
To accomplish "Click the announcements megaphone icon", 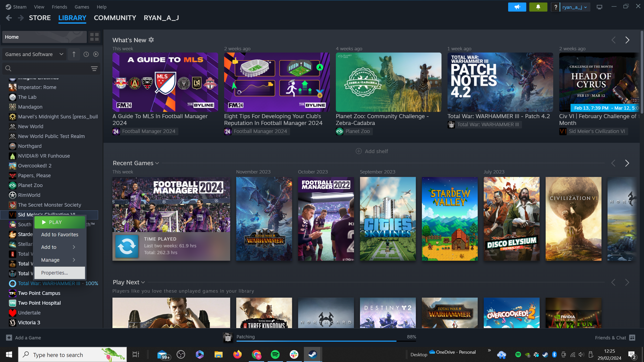I will click(x=517, y=7).
